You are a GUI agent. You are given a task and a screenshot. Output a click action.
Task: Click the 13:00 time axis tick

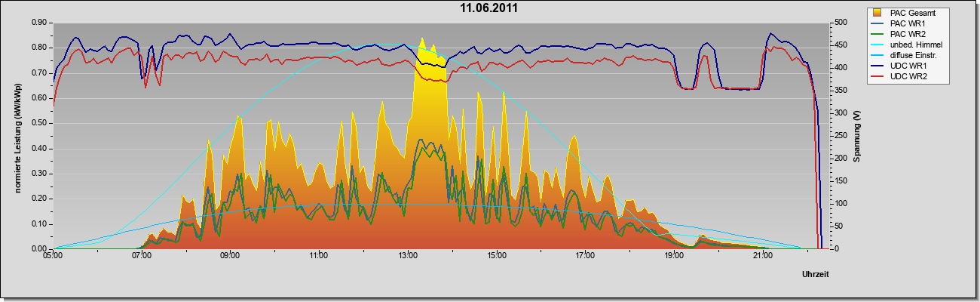pyautogui.click(x=408, y=257)
